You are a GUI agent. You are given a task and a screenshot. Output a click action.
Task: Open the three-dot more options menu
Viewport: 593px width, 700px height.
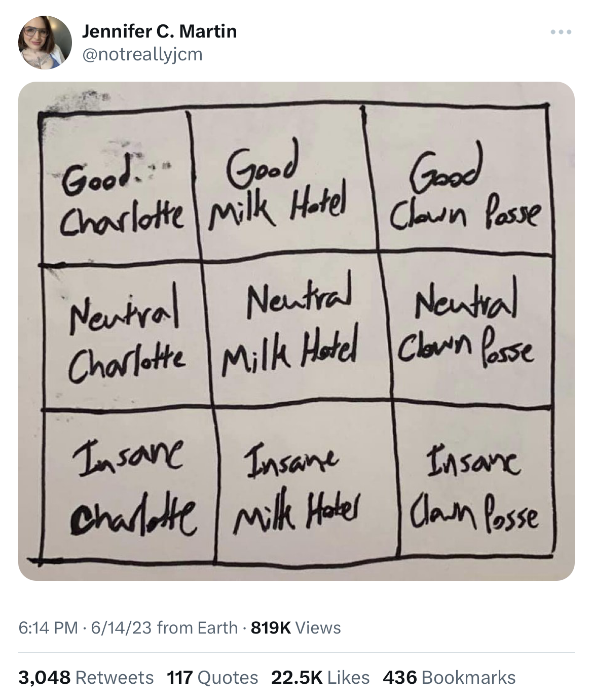point(561,32)
